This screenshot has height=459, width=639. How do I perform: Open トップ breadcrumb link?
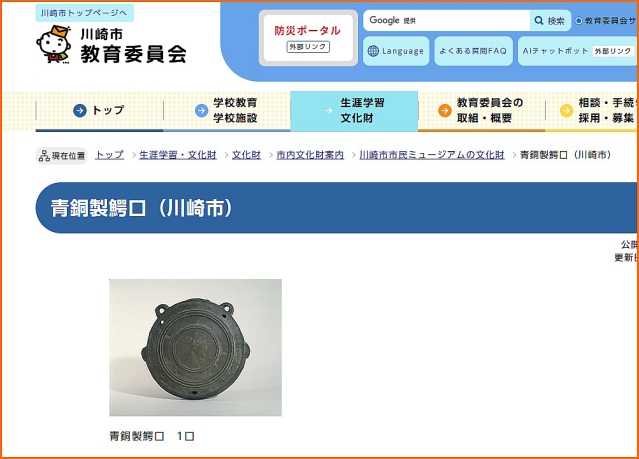109,155
